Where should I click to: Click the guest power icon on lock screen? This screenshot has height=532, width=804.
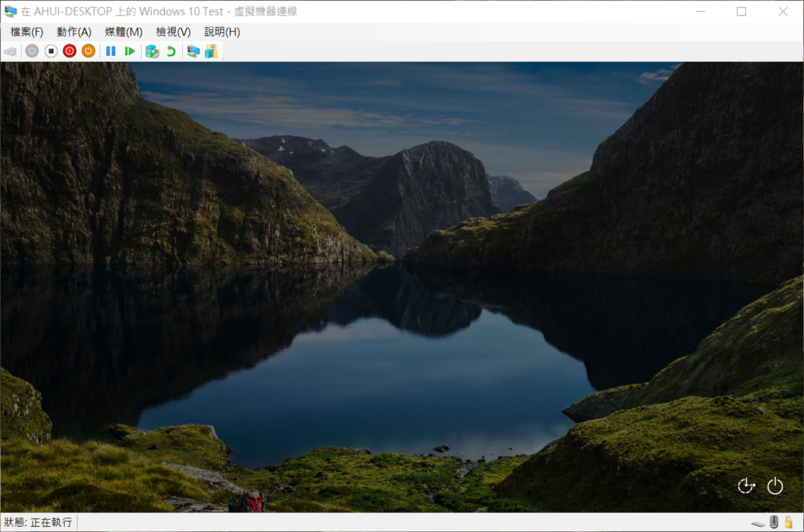click(775, 486)
